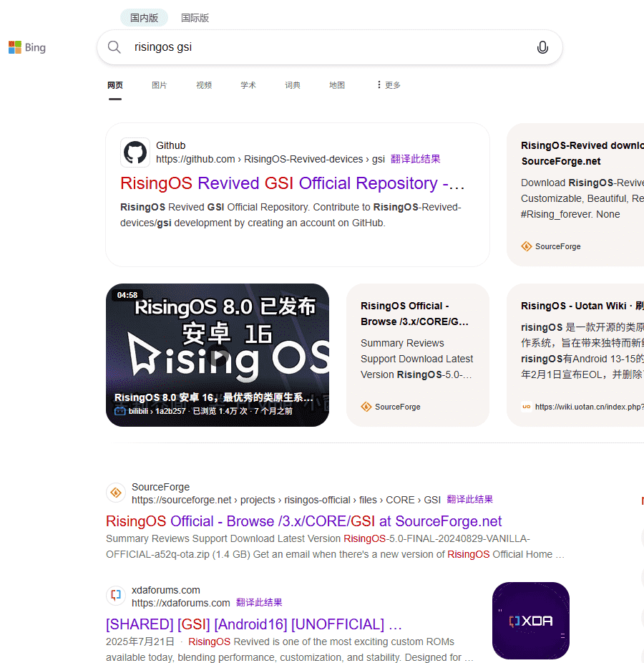
Task: Click the Bing logo
Action: point(27,48)
